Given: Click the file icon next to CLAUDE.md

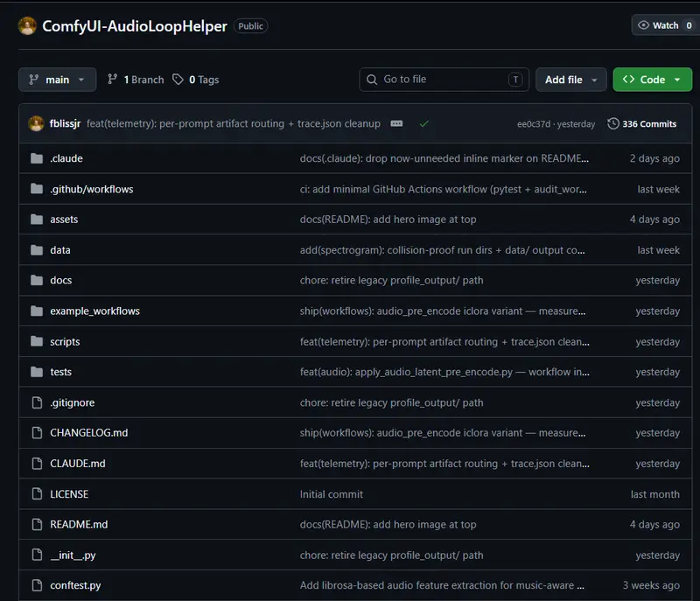Looking at the screenshot, I should (37, 464).
